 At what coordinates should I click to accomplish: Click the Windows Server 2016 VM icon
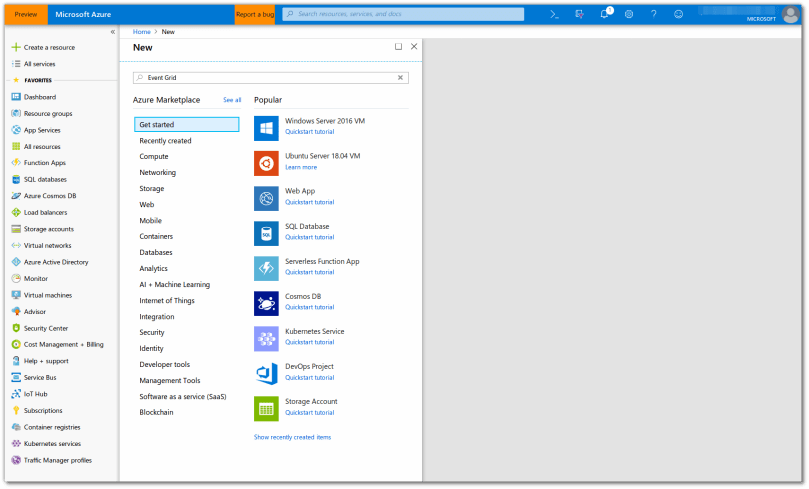tap(266, 127)
